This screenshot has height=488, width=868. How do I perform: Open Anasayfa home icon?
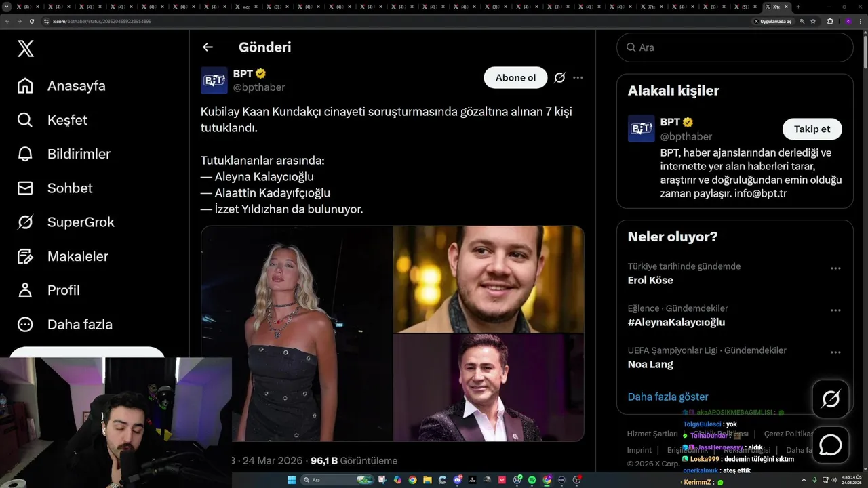(x=25, y=86)
